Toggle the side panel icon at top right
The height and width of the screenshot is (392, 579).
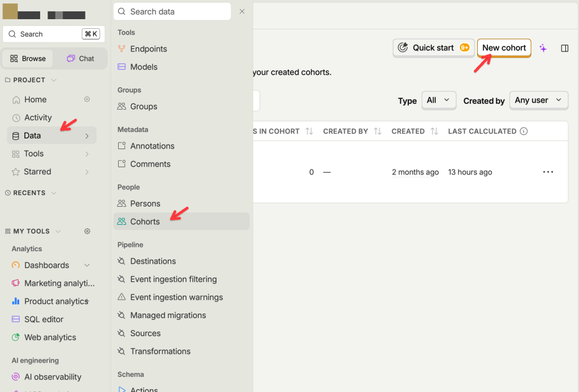(x=565, y=49)
